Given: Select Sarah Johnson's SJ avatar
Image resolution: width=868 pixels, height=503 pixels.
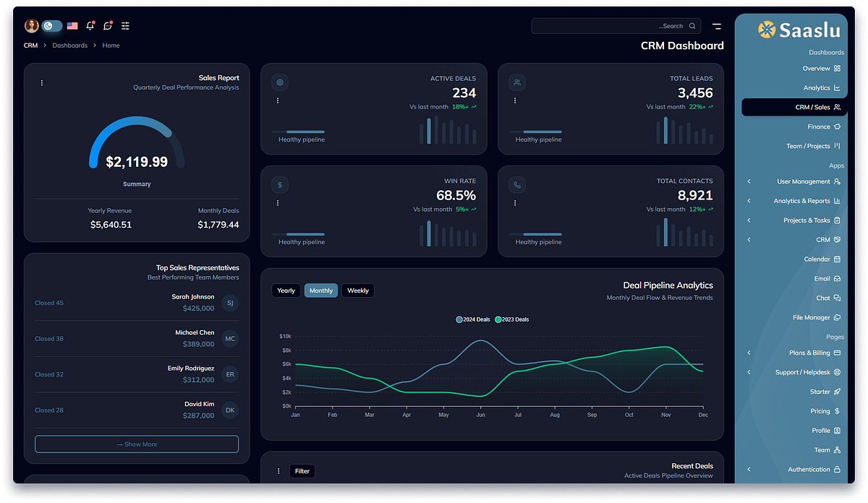Looking at the screenshot, I should pos(230,303).
